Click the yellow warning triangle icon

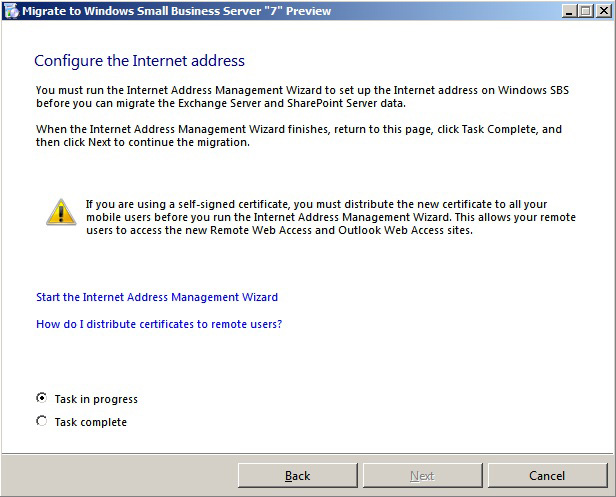click(x=61, y=210)
